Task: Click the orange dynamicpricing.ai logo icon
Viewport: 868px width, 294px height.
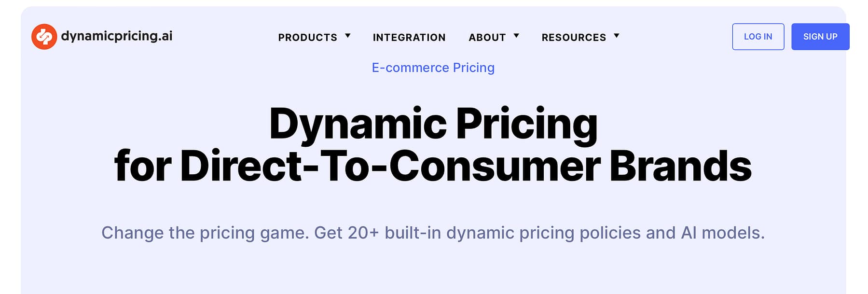Action: pyautogui.click(x=44, y=36)
